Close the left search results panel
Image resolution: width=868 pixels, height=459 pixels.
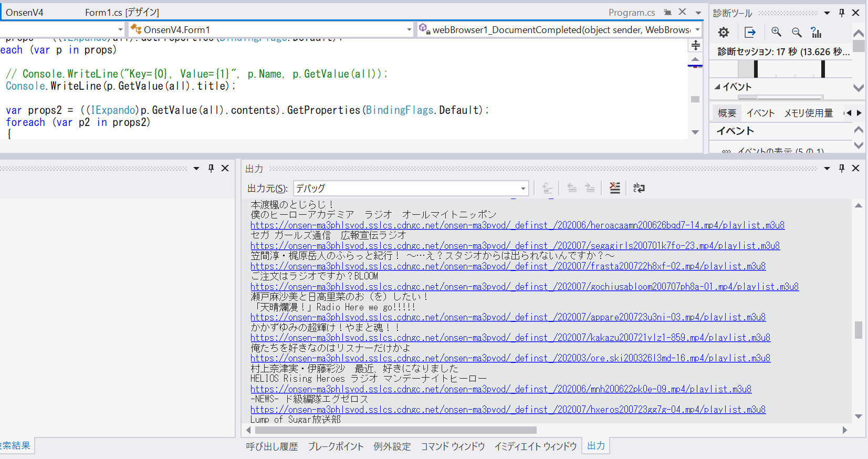tap(225, 168)
